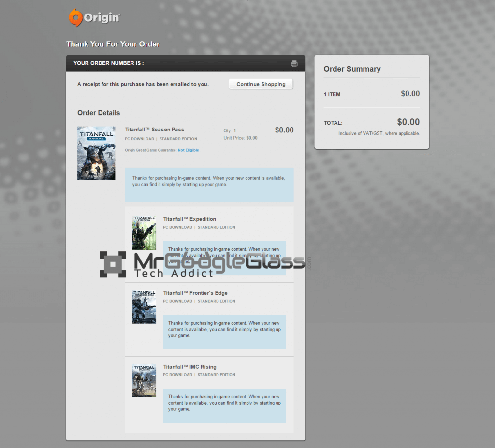Open the Titanfall Season Pass cover art

pos(96,153)
